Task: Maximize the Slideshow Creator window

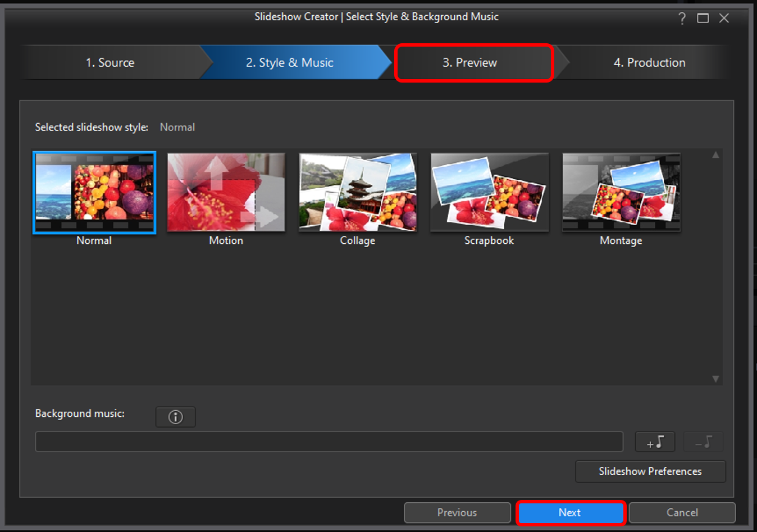Action: coord(703,19)
